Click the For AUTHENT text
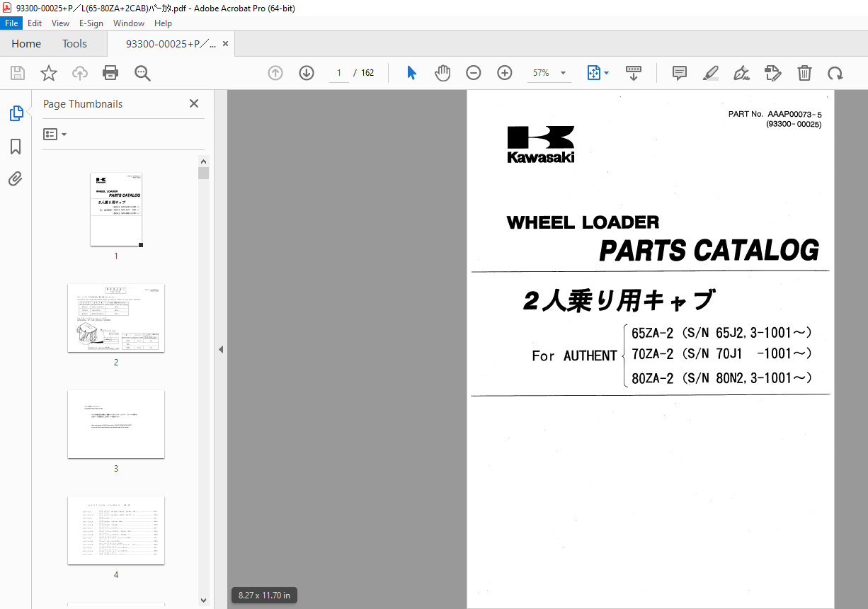The image size is (868, 609). pyautogui.click(x=574, y=355)
